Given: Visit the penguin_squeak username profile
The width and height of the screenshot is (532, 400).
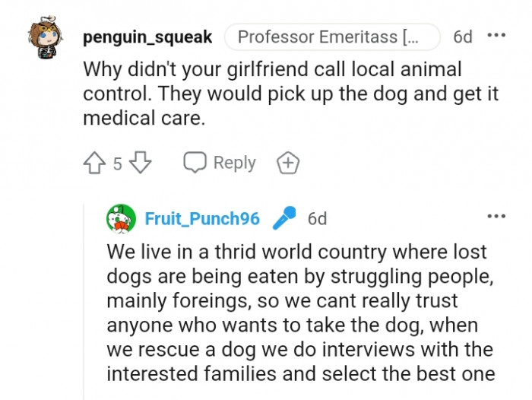Looking at the screenshot, I should [x=147, y=37].
